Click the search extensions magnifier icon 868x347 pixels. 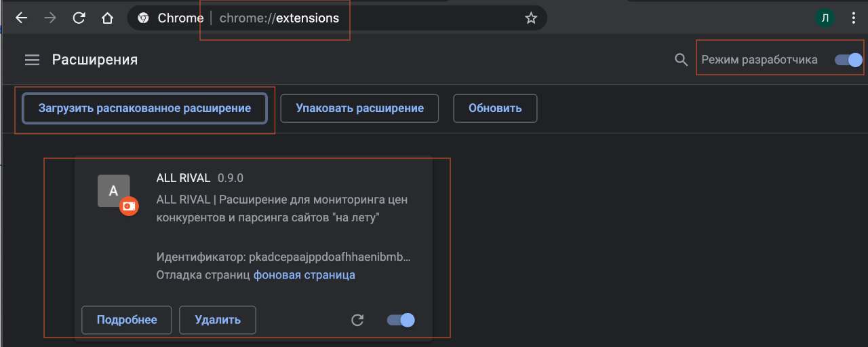[682, 60]
